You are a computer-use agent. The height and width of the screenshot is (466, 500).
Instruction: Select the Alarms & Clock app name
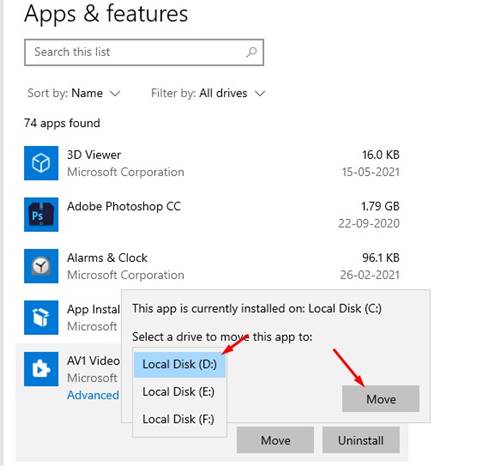[107, 258]
